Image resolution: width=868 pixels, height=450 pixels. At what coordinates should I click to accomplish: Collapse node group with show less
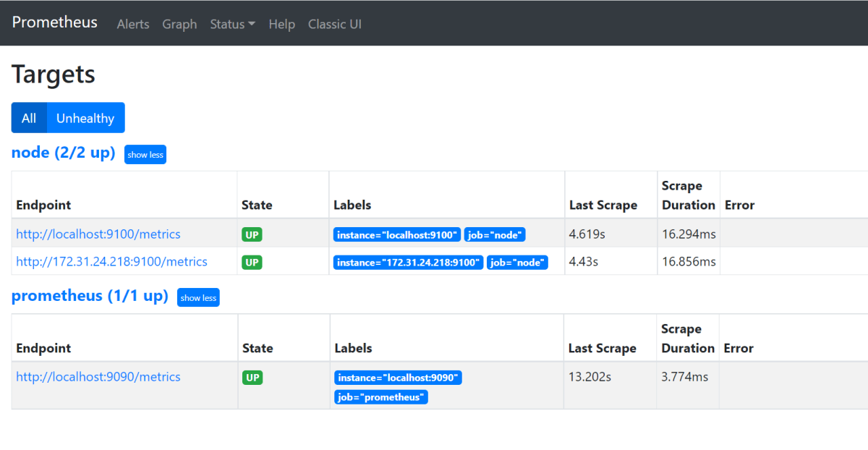pos(145,155)
